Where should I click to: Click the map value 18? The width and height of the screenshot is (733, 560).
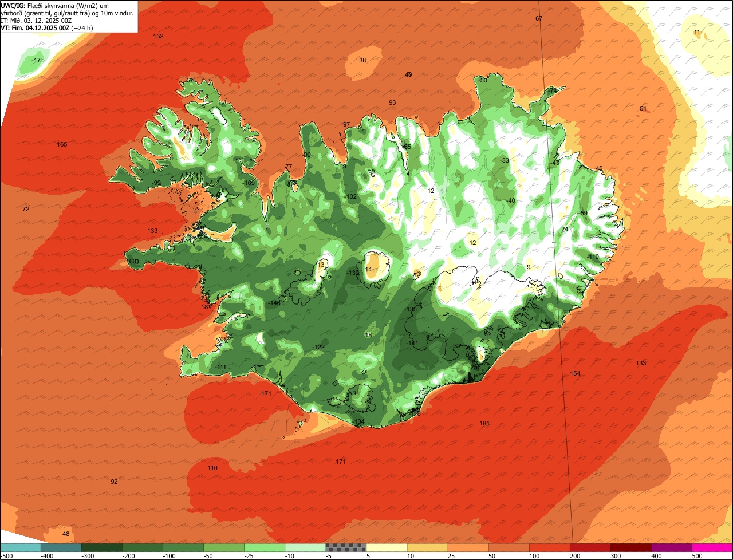[x=369, y=335]
